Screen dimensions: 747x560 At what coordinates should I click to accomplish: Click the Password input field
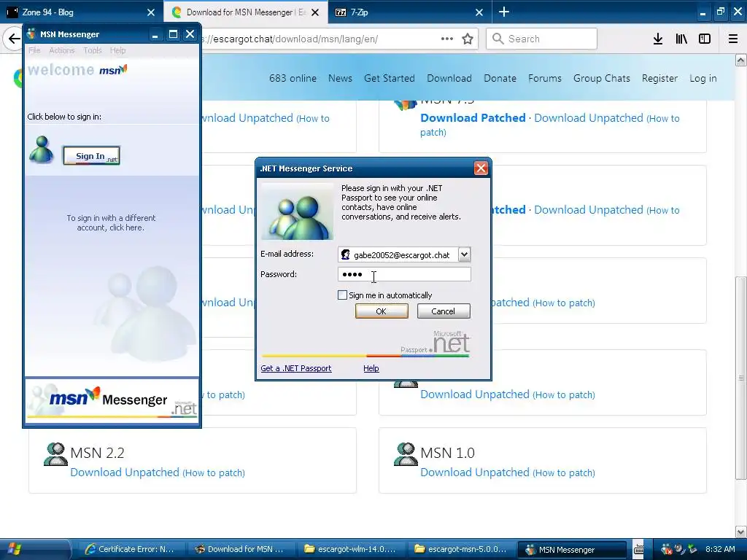pyautogui.click(x=404, y=274)
